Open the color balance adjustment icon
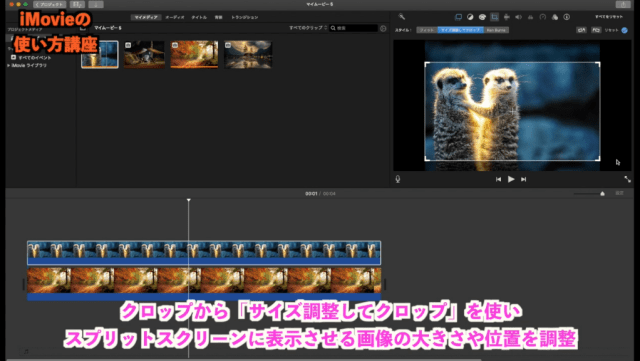This screenshot has width=640, height=361. click(470, 17)
